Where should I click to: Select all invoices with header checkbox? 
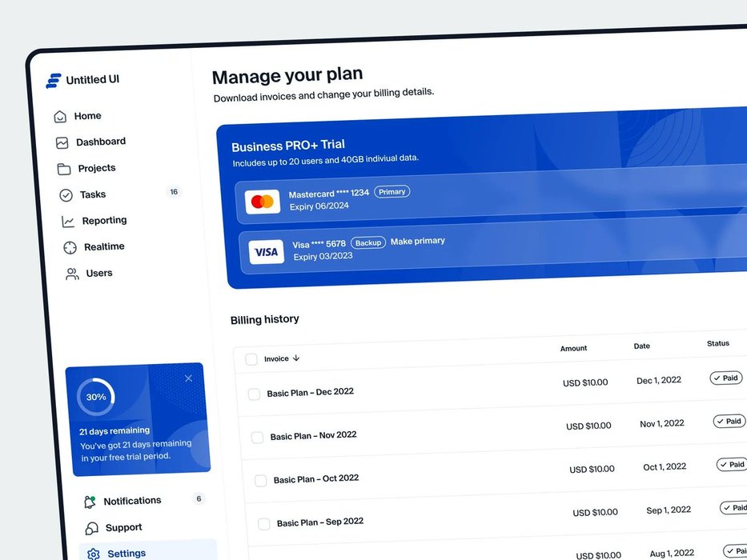pyautogui.click(x=251, y=359)
